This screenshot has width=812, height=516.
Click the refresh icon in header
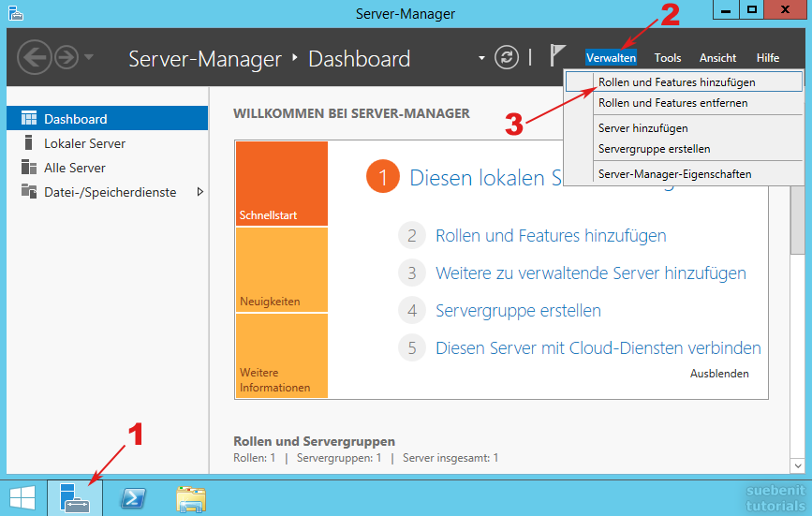[x=506, y=57]
